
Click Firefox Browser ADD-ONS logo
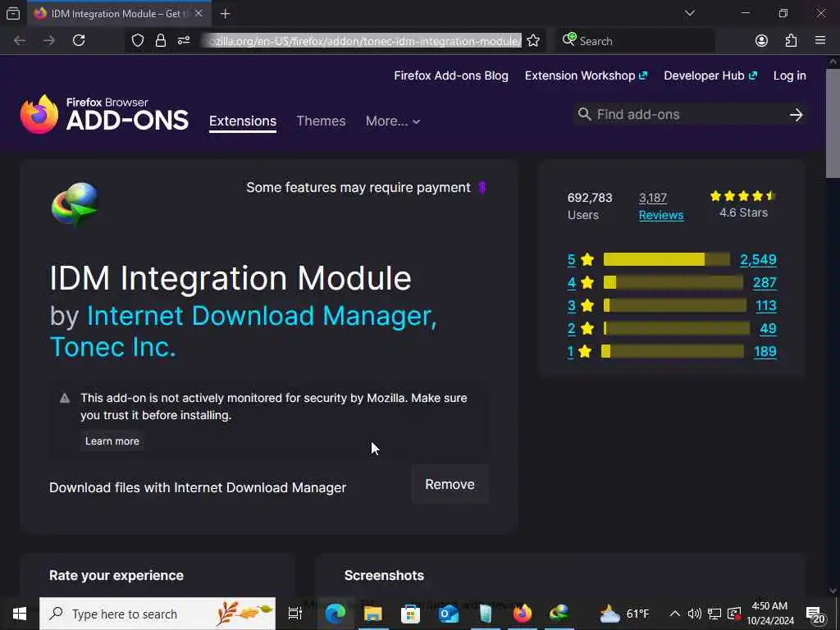click(x=104, y=114)
